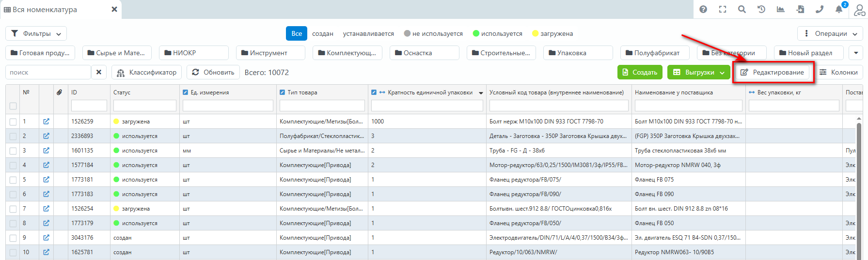Image resolution: width=868 pixels, height=260 pixels.
Task: Toggle fullscreen mode icon
Action: (723, 9)
